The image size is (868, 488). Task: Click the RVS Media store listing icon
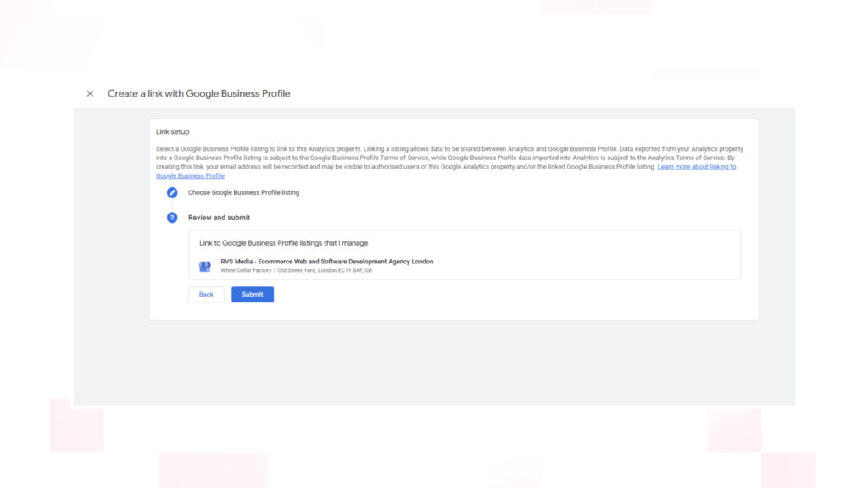(205, 266)
